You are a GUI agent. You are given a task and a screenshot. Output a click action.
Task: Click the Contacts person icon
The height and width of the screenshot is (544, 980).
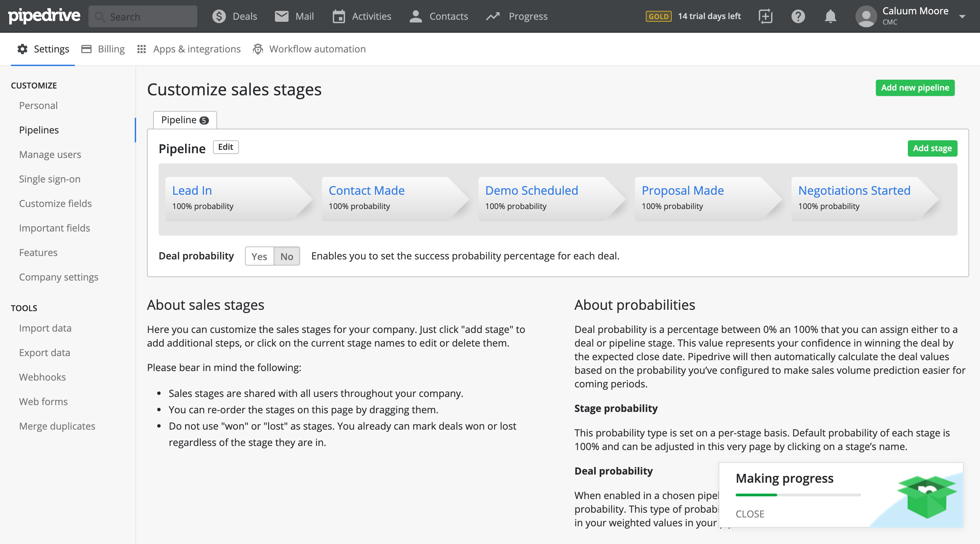click(x=415, y=16)
